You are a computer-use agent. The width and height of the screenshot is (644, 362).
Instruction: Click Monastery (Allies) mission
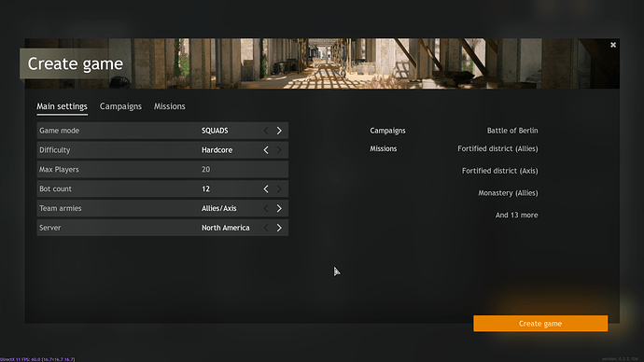508,193
